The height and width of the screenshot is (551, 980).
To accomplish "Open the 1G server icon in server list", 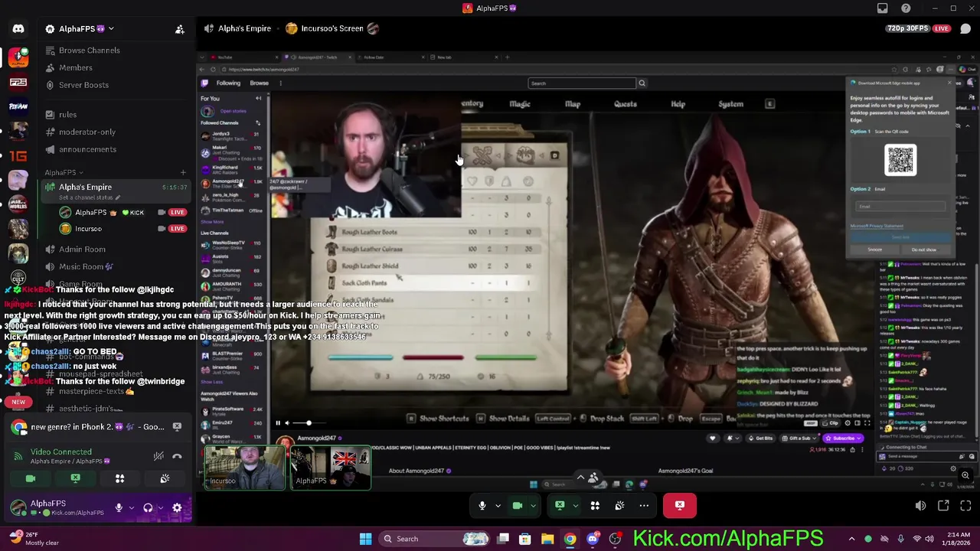I will coord(18,155).
